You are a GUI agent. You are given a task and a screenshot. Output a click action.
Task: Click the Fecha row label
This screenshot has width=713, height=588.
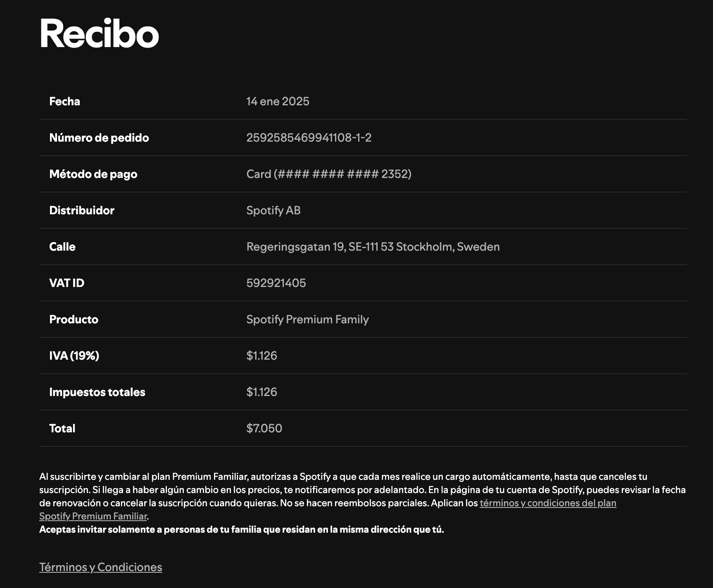(x=64, y=101)
